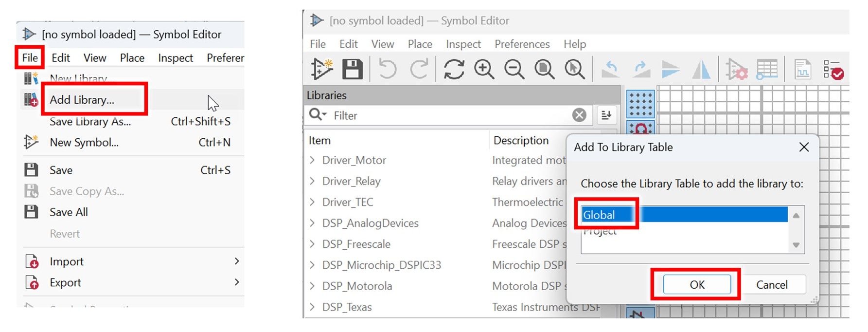868x332 pixels.
Task: Expand the Driver_Motor library
Action: coord(312,160)
